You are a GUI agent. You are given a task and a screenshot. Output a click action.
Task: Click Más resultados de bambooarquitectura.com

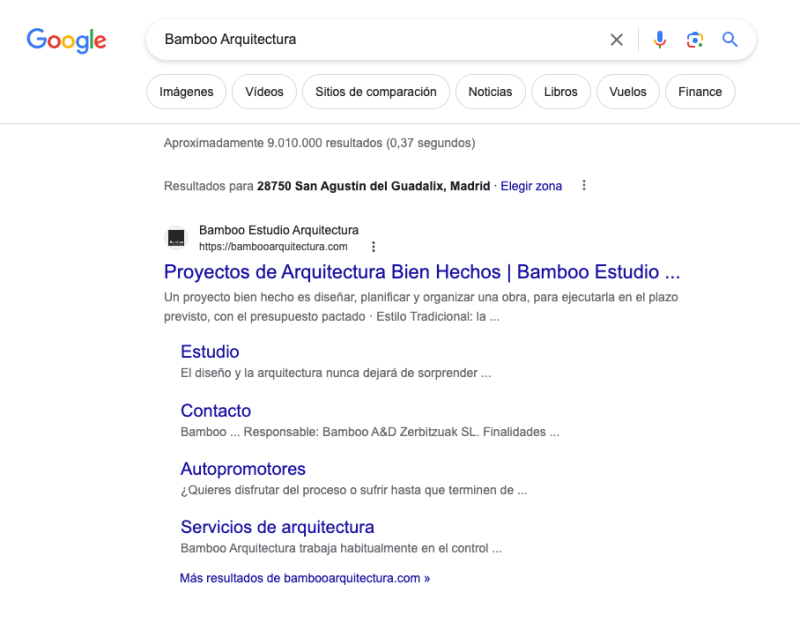(305, 579)
